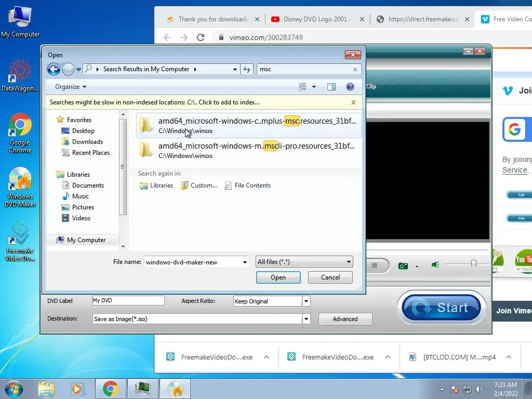Click the Cancel button
Viewport: 532px width, 399px height.
(330, 277)
